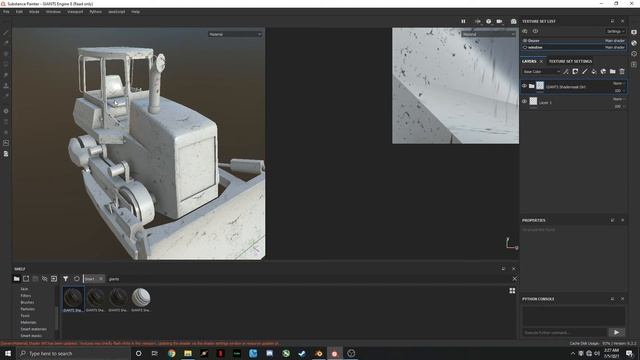Click the Shelf import resources icon
Image resolution: width=640 pixels, height=360 pixels.
54,279
